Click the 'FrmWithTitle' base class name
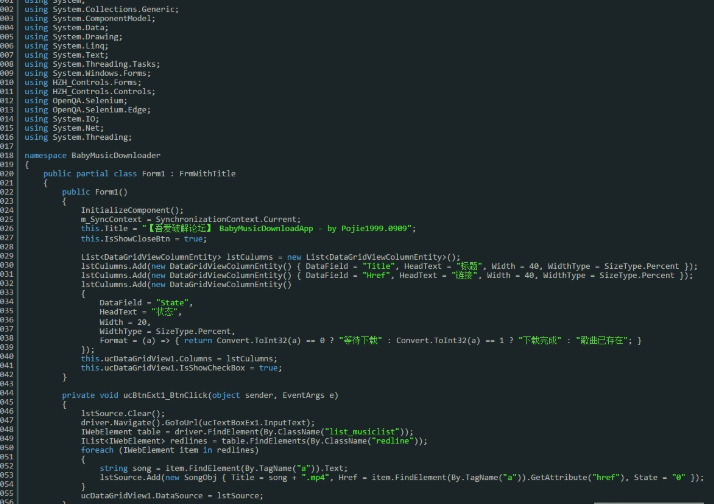The width and height of the screenshot is (714, 504). click(207, 173)
